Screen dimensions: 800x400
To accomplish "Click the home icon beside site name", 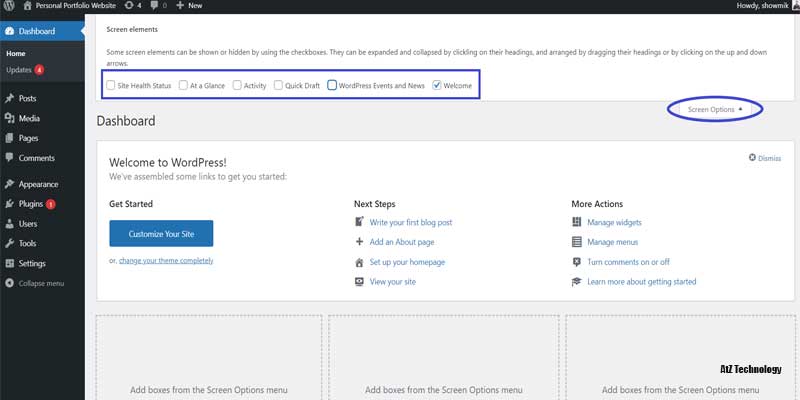I will [x=28, y=6].
